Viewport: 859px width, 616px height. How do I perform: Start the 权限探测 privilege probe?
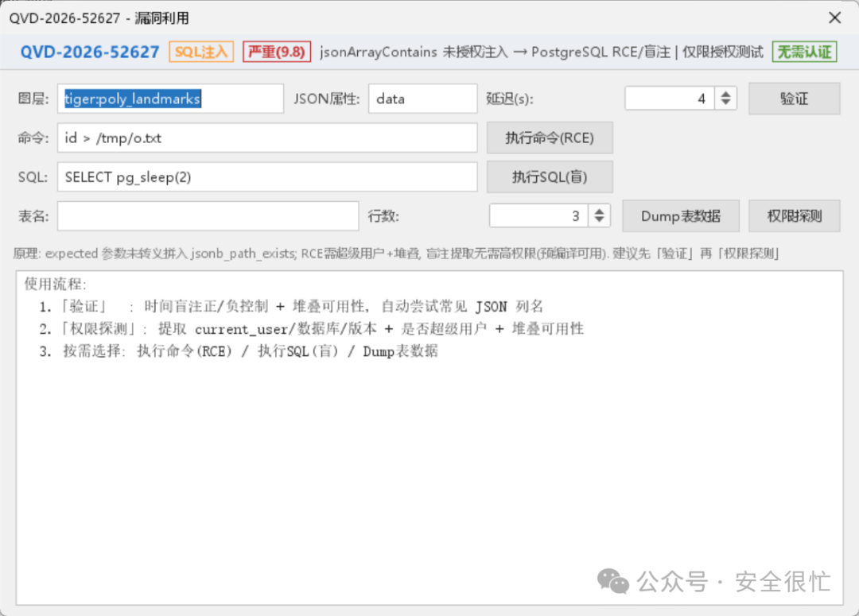pos(794,215)
